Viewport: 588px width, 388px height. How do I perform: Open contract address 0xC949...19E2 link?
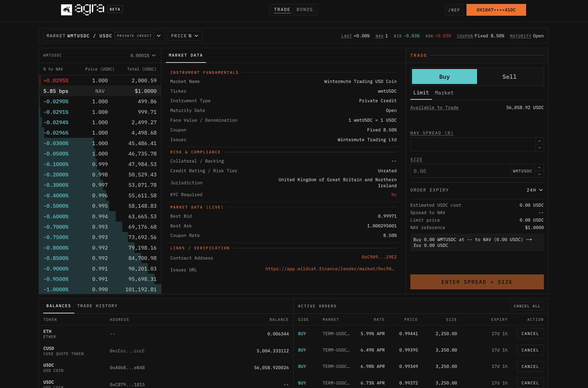tap(379, 257)
